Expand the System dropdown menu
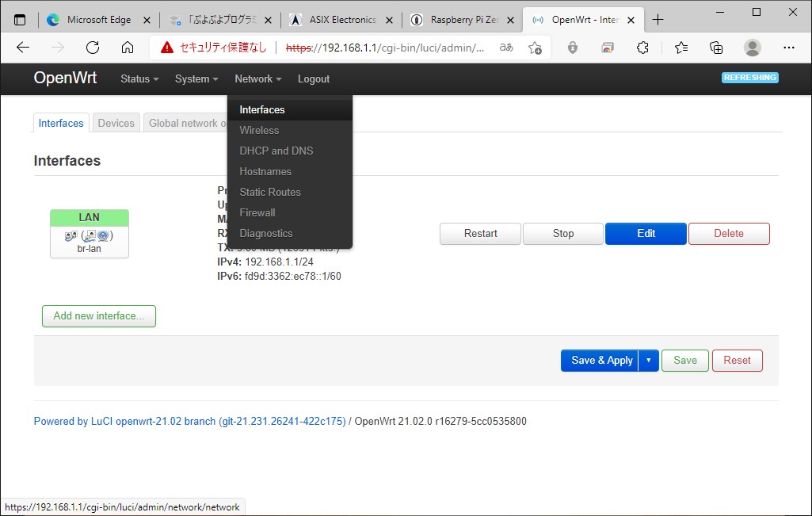Screen dimensions: 812x516 coord(196,78)
